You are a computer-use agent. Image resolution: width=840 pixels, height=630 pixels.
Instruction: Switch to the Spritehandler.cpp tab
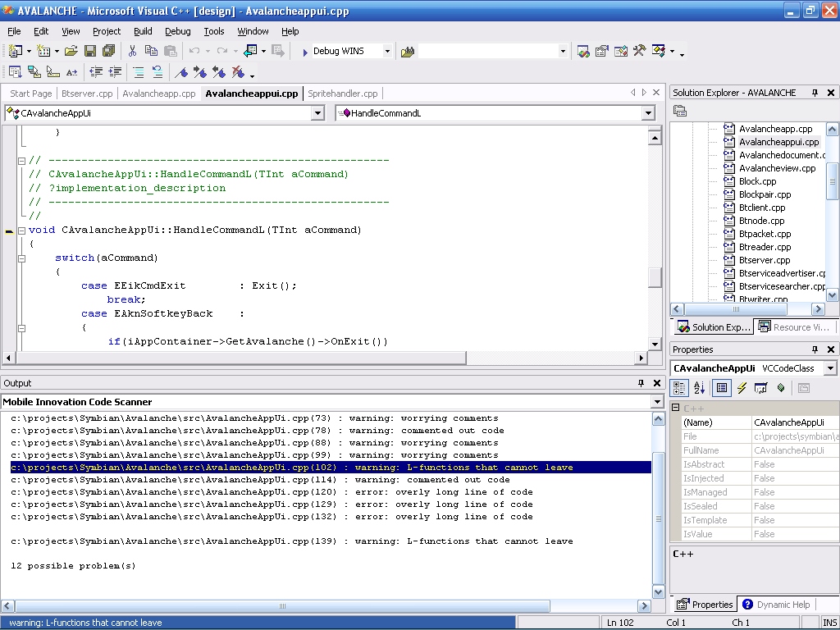342,94
